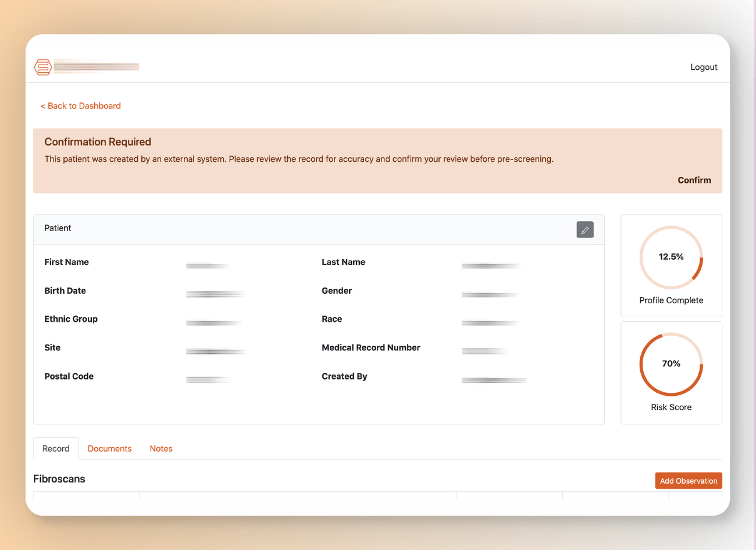Screen dimensions: 756x550
Task: Add Observation to the Fibroscans section
Action: (689, 480)
